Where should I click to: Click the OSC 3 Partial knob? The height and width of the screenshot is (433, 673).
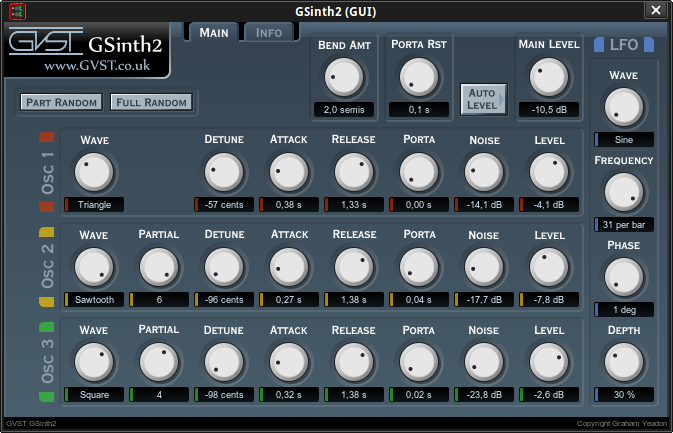tap(159, 362)
